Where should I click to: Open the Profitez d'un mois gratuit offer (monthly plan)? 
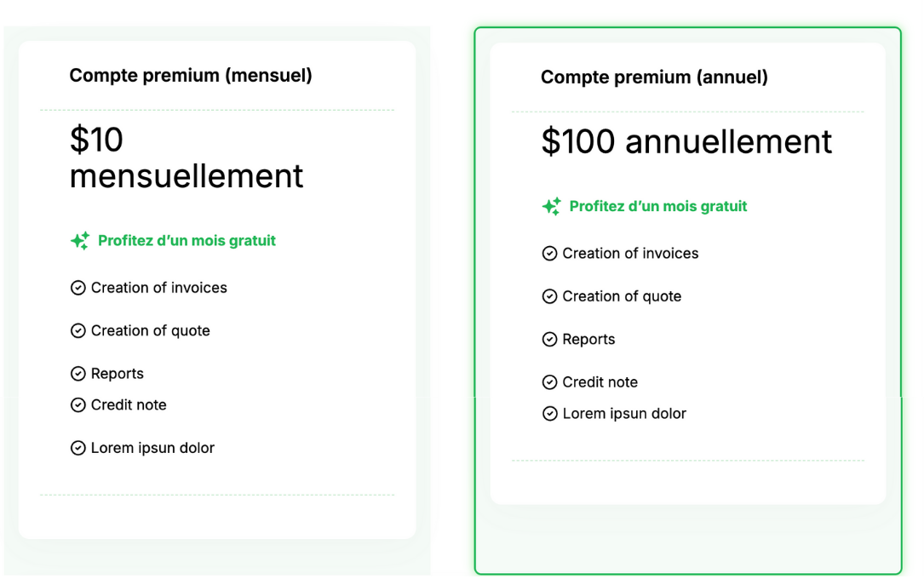click(187, 240)
